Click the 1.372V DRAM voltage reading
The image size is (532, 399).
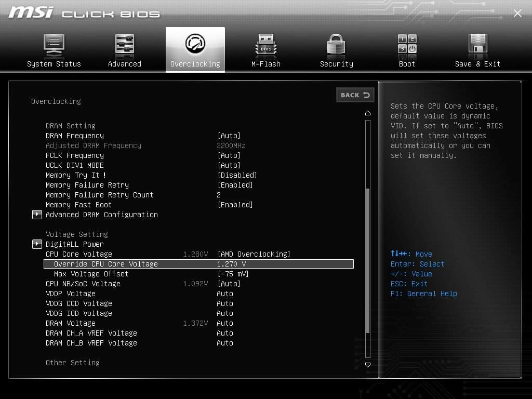[x=195, y=323]
